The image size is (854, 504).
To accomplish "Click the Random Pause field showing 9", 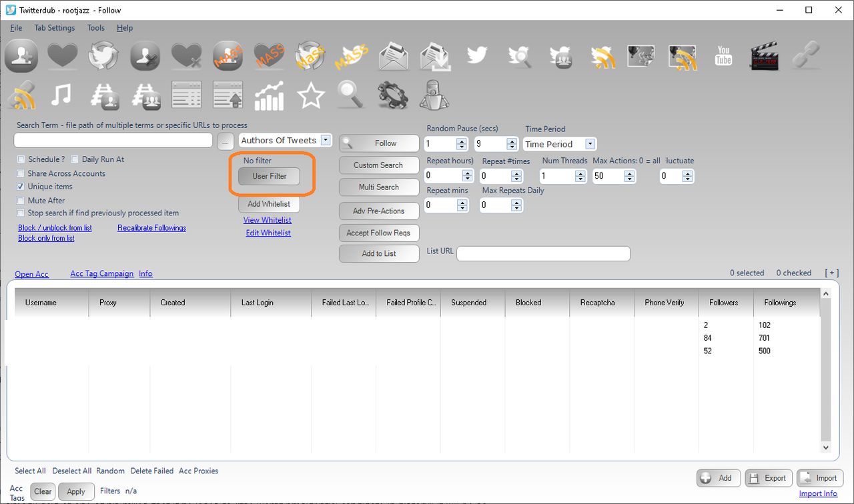I will point(496,143).
